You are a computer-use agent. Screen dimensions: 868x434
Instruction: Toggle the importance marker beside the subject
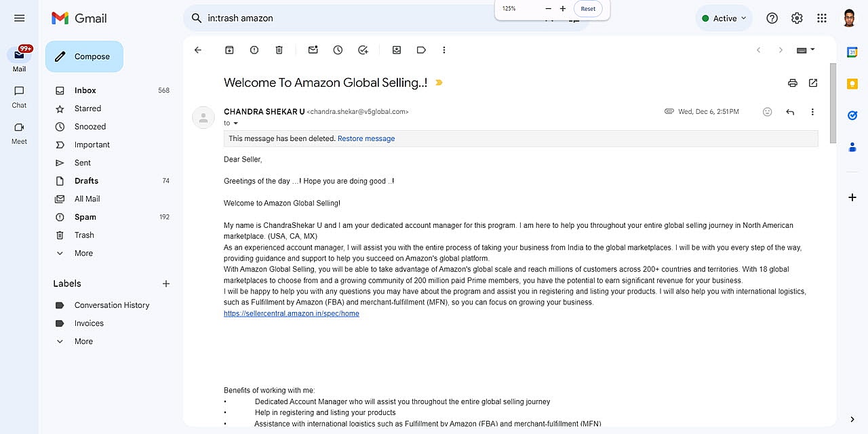tap(439, 83)
